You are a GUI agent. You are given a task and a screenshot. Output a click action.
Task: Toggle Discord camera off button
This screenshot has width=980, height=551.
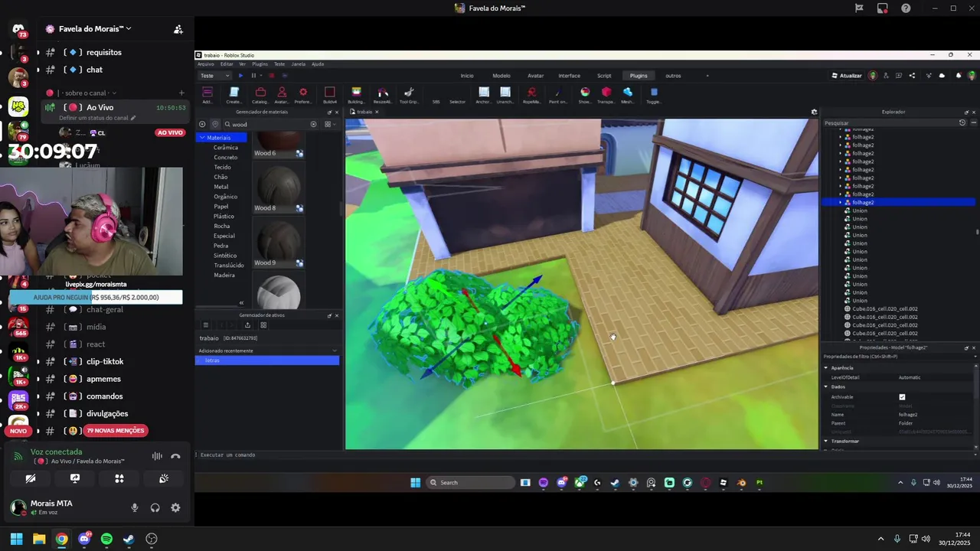(x=31, y=478)
